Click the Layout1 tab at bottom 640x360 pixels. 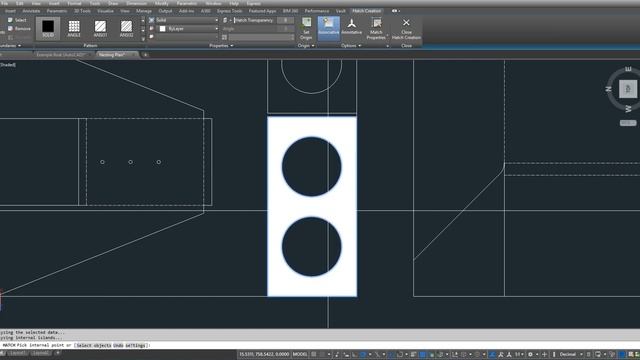[18, 353]
